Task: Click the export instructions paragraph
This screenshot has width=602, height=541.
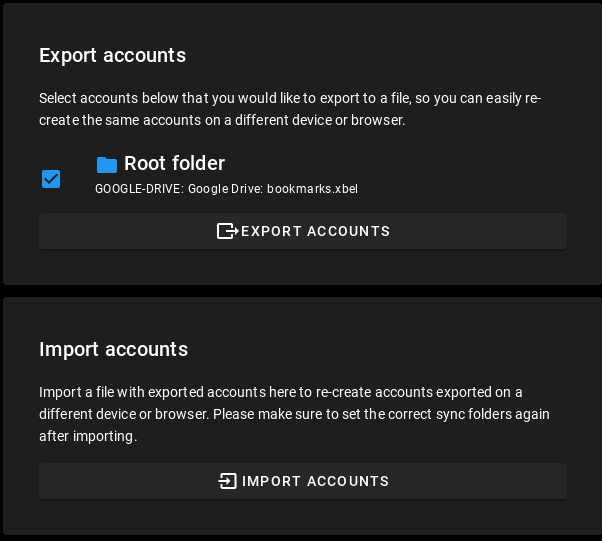Action: [290, 109]
